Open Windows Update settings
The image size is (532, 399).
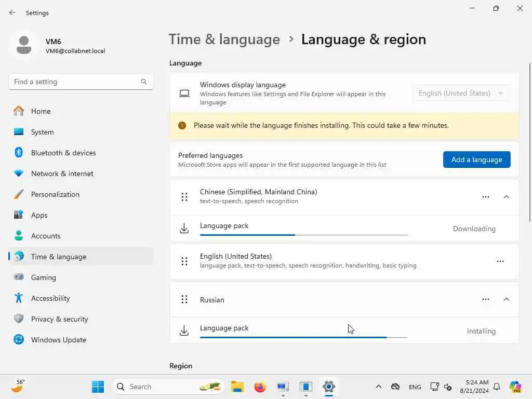pyautogui.click(x=81, y=340)
